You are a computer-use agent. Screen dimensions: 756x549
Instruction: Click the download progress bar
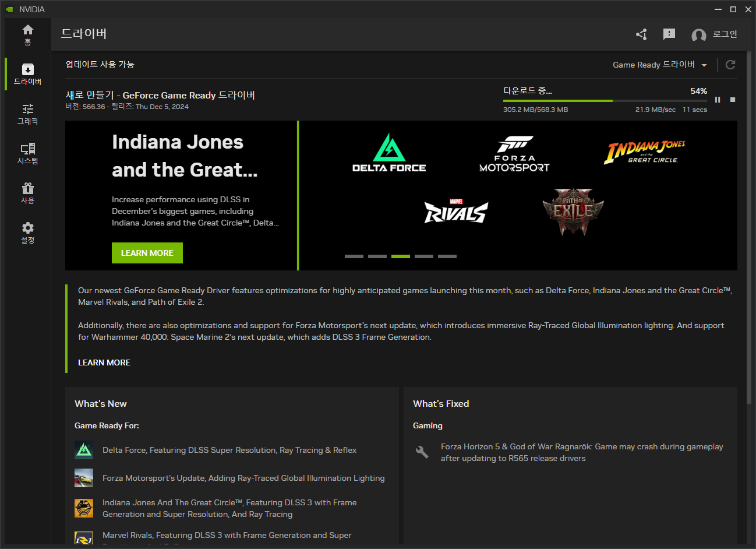(x=605, y=101)
